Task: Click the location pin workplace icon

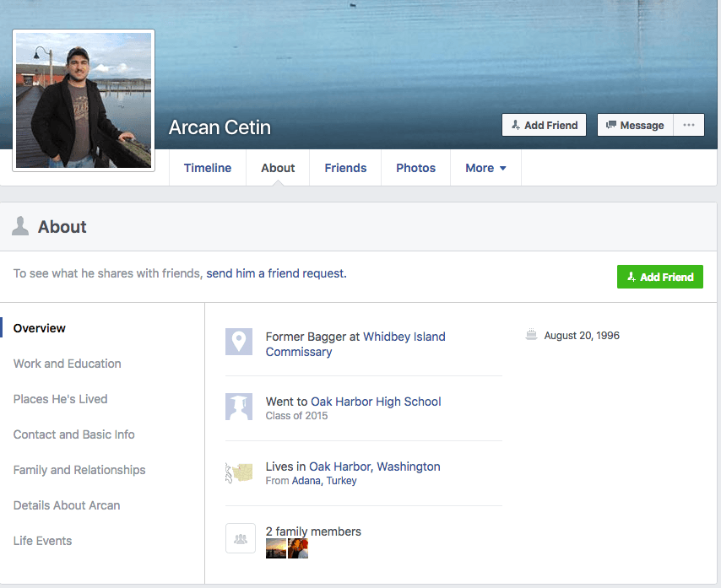Action: click(239, 342)
